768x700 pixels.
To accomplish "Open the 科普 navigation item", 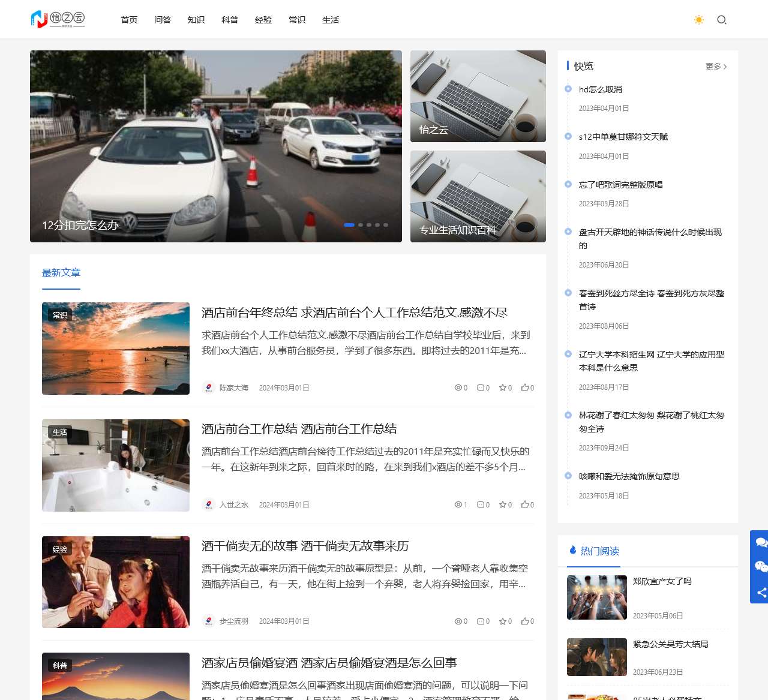I will [x=230, y=20].
